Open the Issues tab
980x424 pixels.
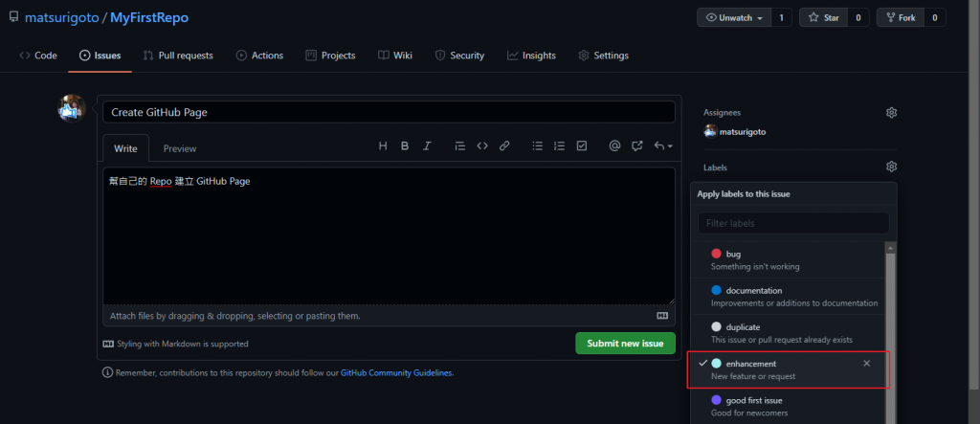point(100,55)
